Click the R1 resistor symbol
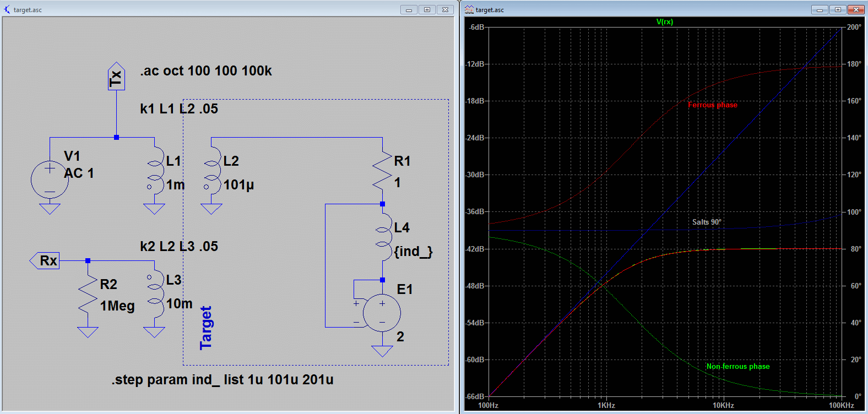 point(382,171)
